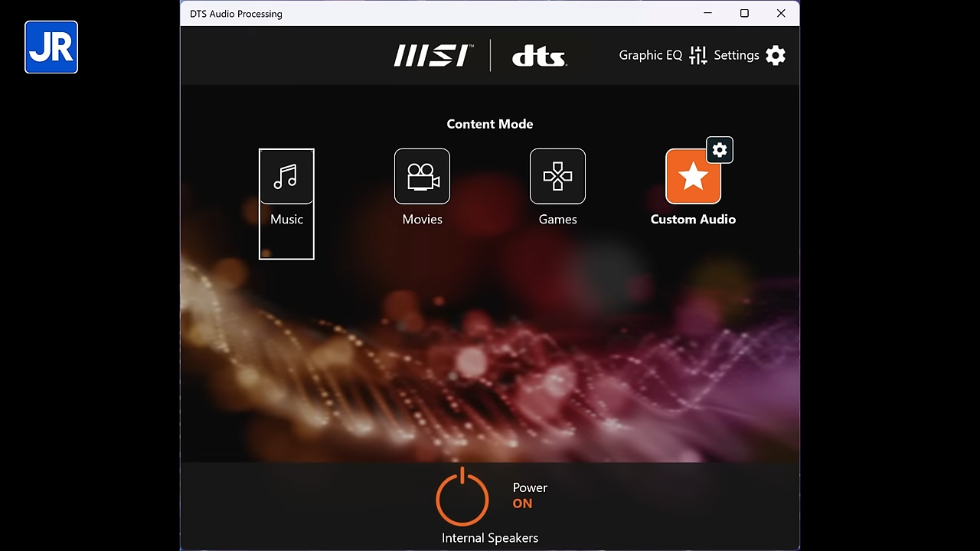Image resolution: width=980 pixels, height=551 pixels.
Task: Select the Movies content mode icon
Action: click(422, 177)
